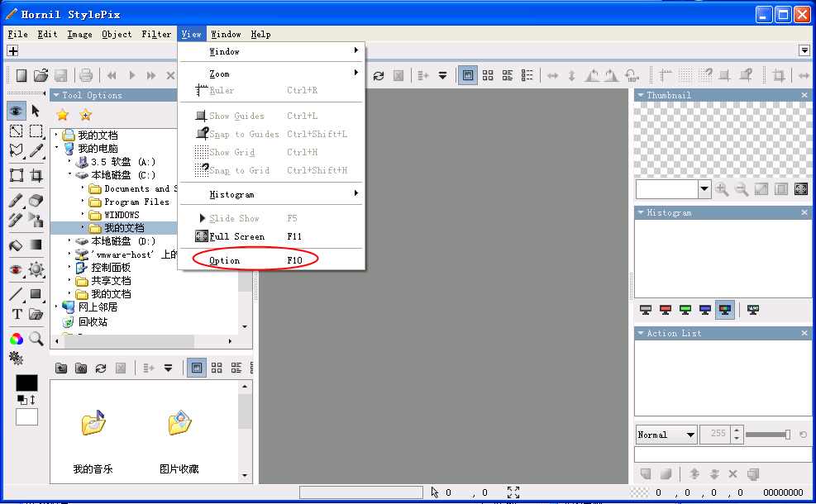Open the Help menu

point(260,35)
